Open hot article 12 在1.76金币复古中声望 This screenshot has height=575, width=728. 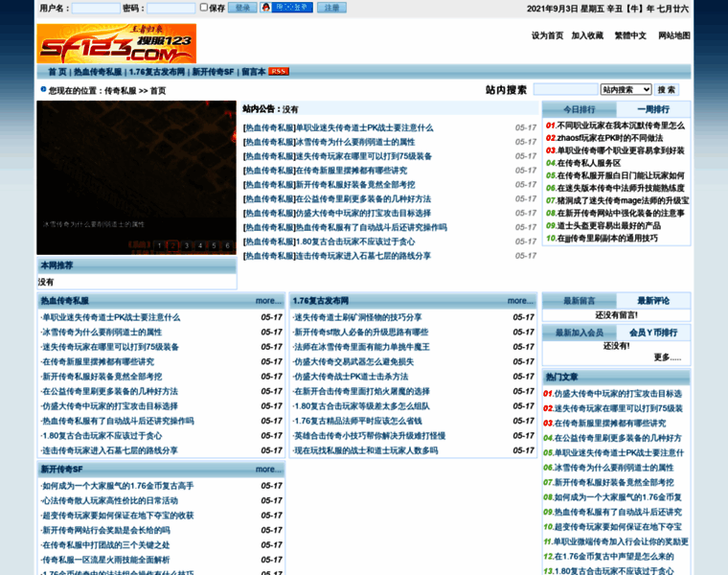(x=614, y=557)
